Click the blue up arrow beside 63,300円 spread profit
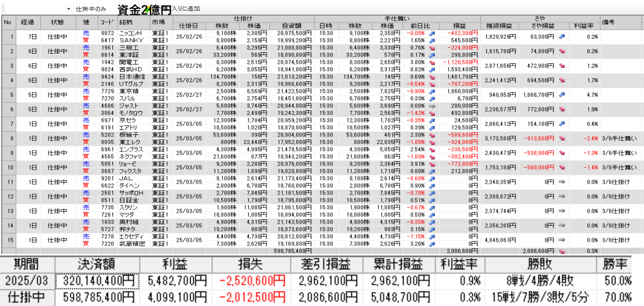Image resolution: width=644 pixels, height=306 pixels. point(561,37)
